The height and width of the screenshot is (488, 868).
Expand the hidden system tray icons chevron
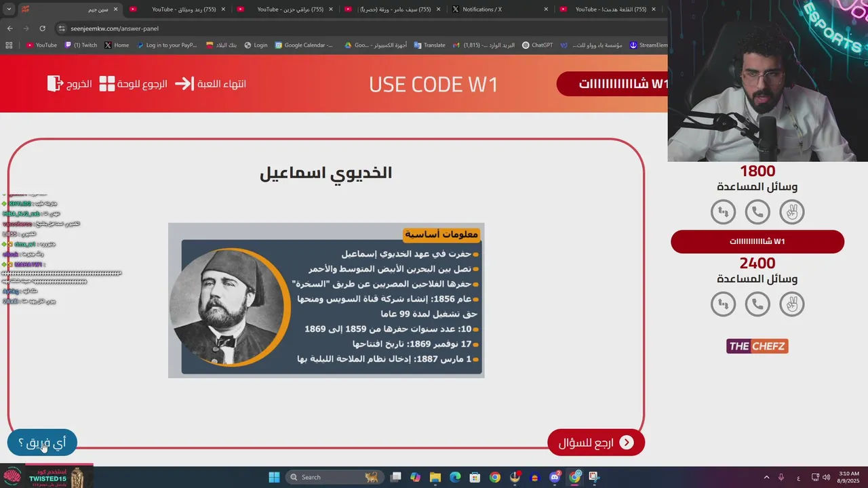click(x=767, y=477)
